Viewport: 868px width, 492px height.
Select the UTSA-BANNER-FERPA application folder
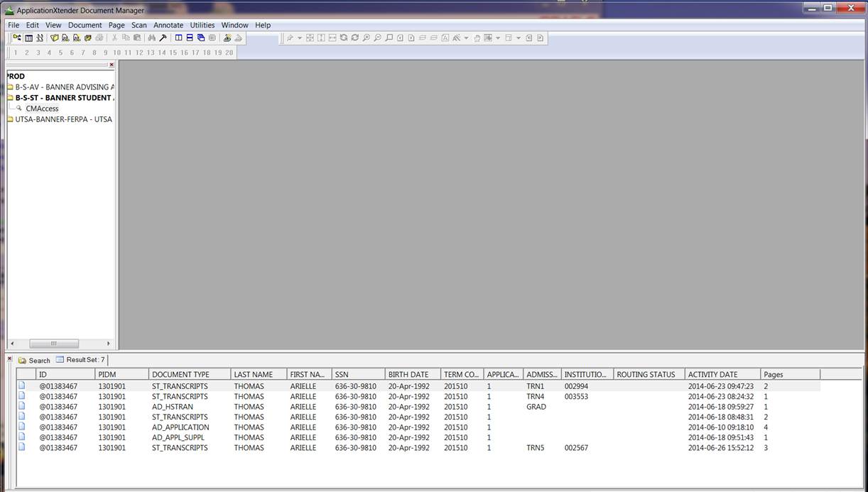(63, 119)
